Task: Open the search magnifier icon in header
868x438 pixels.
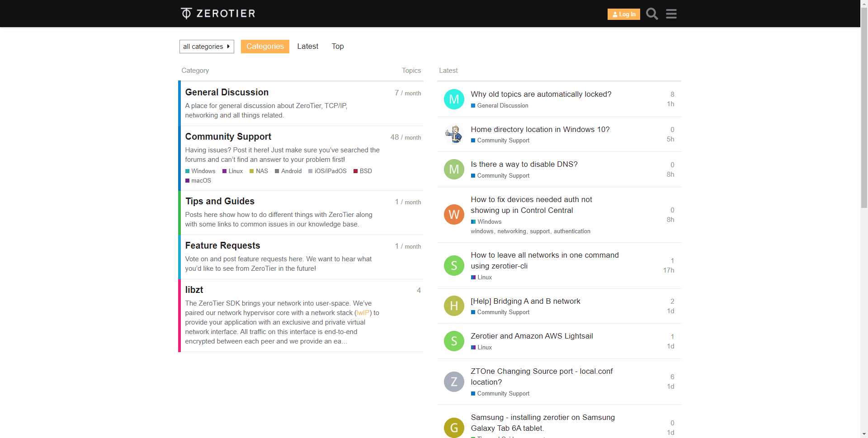Action: pyautogui.click(x=652, y=14)
